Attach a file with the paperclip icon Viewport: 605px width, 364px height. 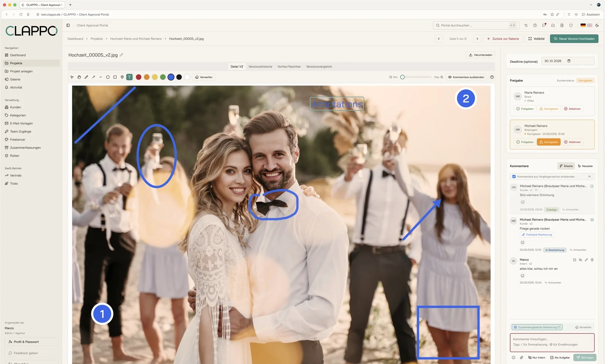tap(522, 357)
